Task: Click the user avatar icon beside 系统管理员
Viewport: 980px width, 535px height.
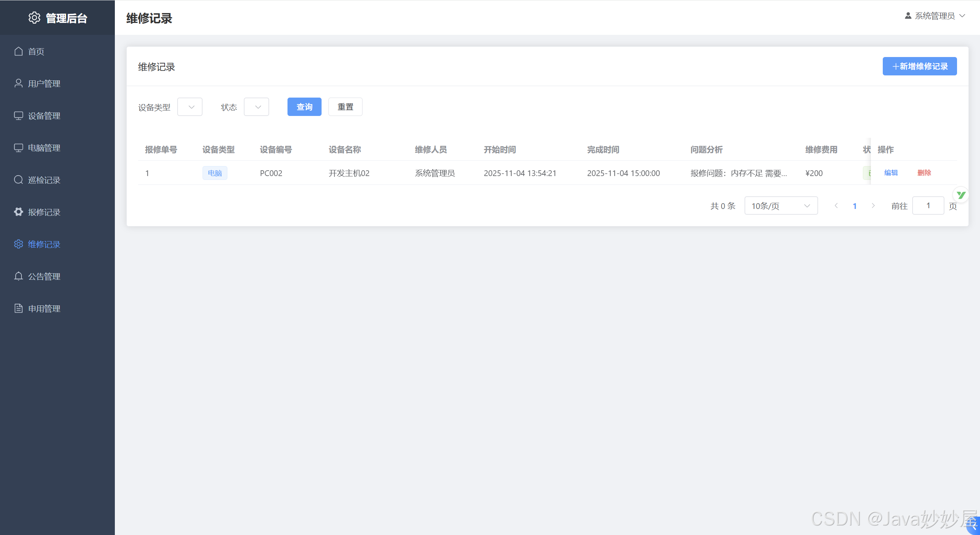Action: (908, 16)
